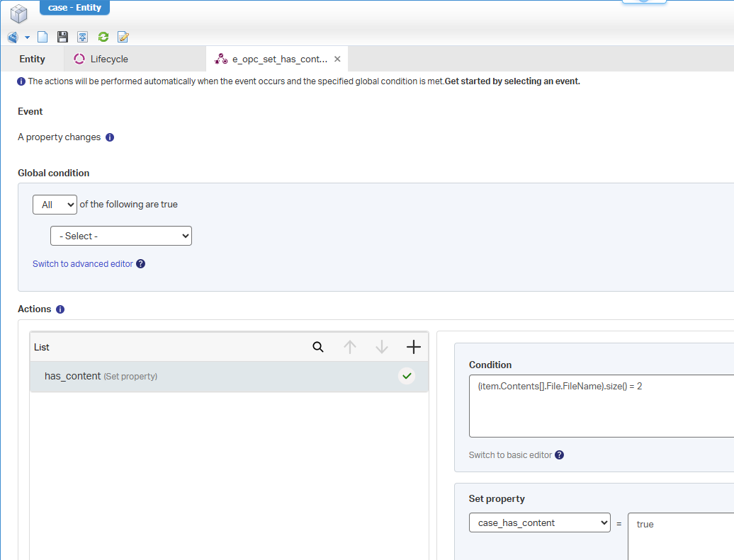This screenshot has height=560, width=734.
Task: Switch to the Entity tab
Action: click(33, 59)
